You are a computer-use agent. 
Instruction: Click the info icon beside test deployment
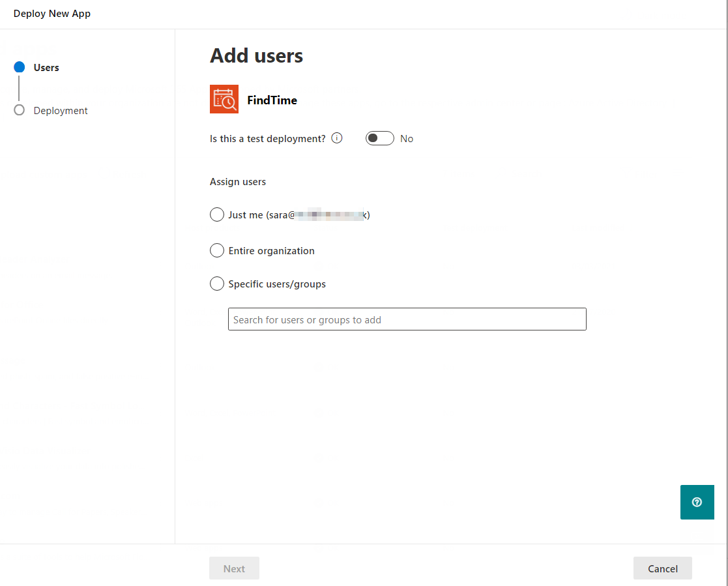click(x=337, y=138)
